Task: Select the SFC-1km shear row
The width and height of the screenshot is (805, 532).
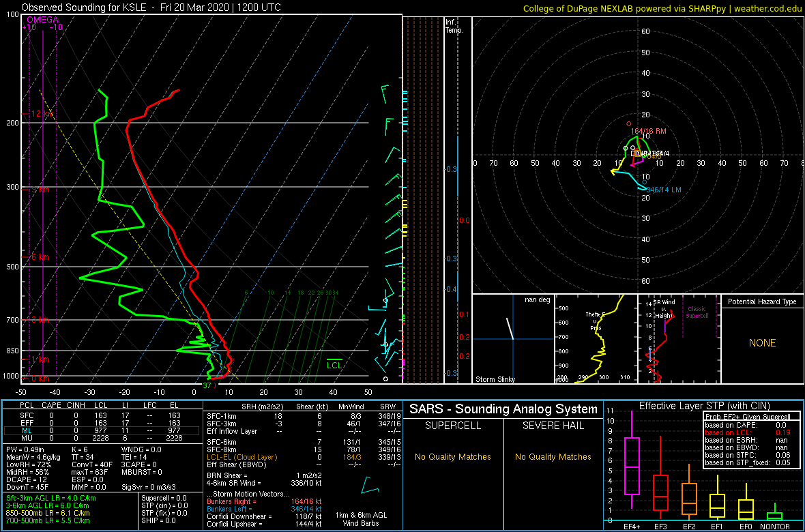Action: [x=302, y=416]
